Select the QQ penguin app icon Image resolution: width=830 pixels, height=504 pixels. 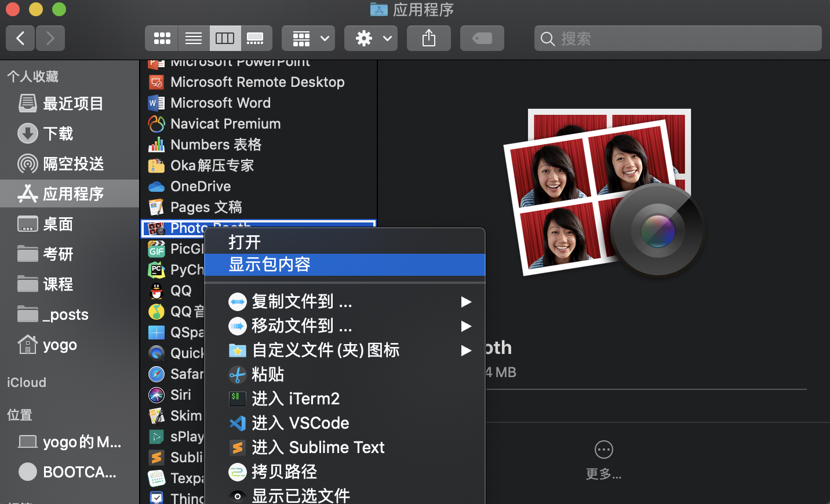[x=156, y=291]
